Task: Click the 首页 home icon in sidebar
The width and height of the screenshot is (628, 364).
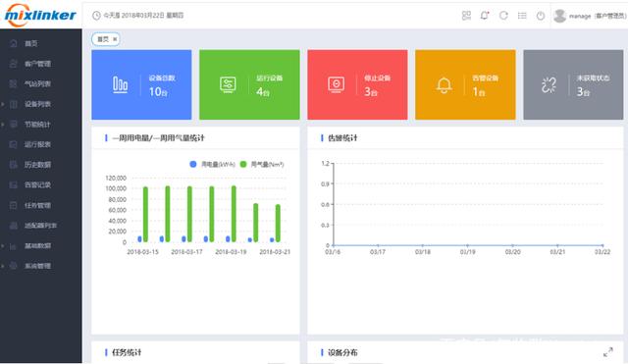Action: (14, 43)
